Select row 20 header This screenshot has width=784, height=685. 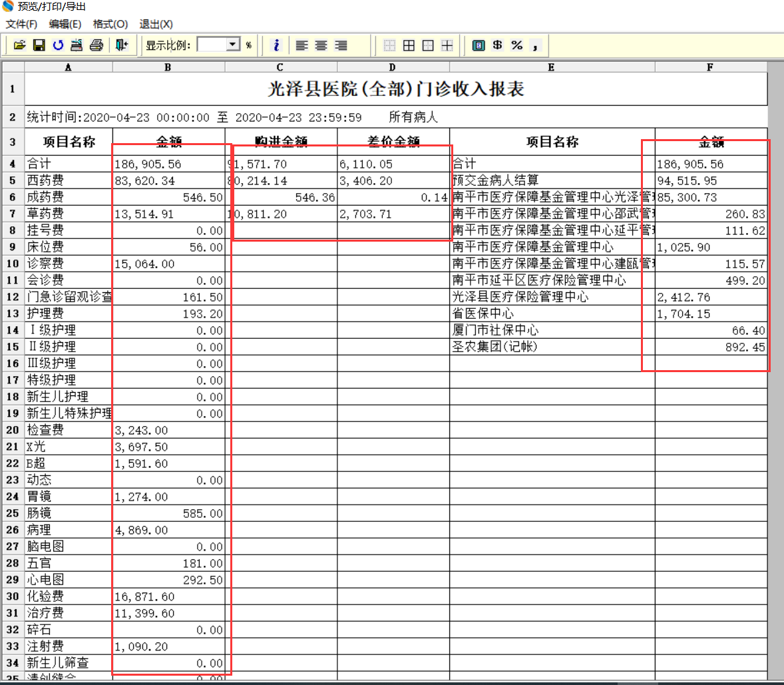pos(13,430)
